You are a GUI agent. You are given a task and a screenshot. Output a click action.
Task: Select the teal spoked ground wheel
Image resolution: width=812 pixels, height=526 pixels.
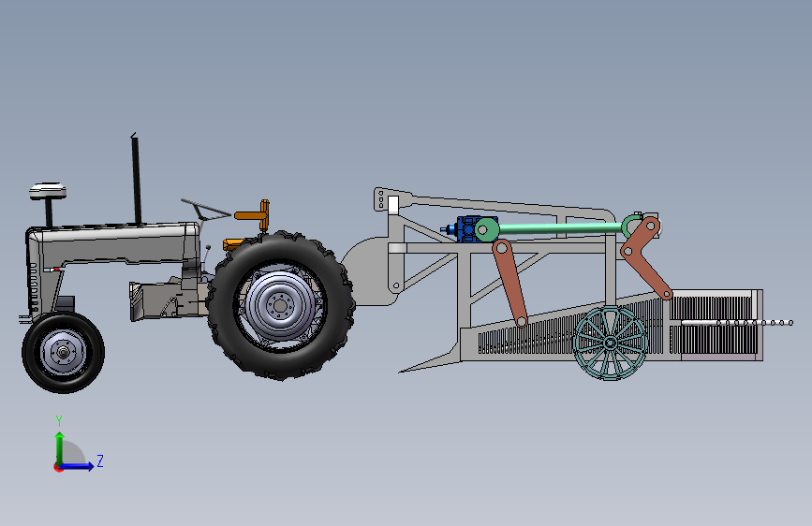coord(611,343)
